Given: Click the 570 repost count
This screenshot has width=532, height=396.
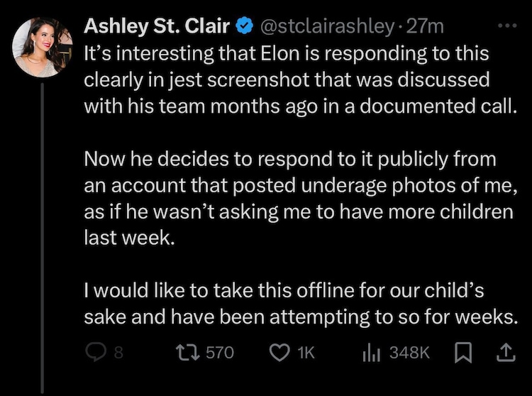Looking at the screenshot, I should tap(219, 353).
